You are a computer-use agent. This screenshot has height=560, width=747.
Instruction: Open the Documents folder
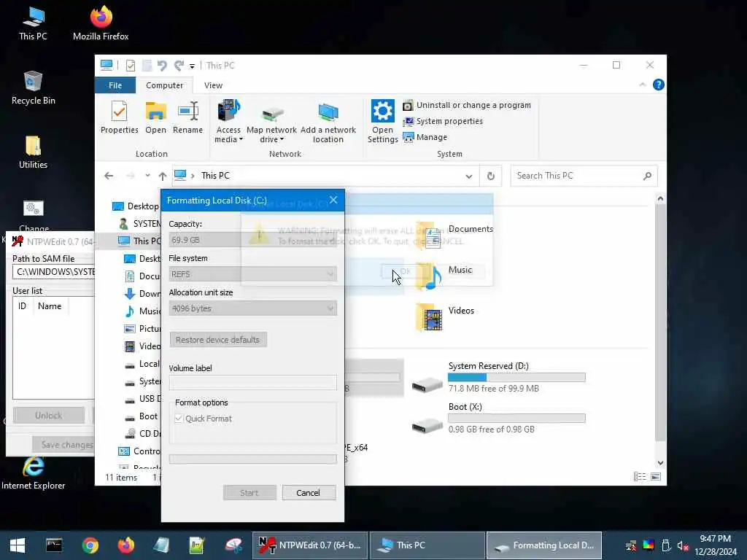[454, 236]
